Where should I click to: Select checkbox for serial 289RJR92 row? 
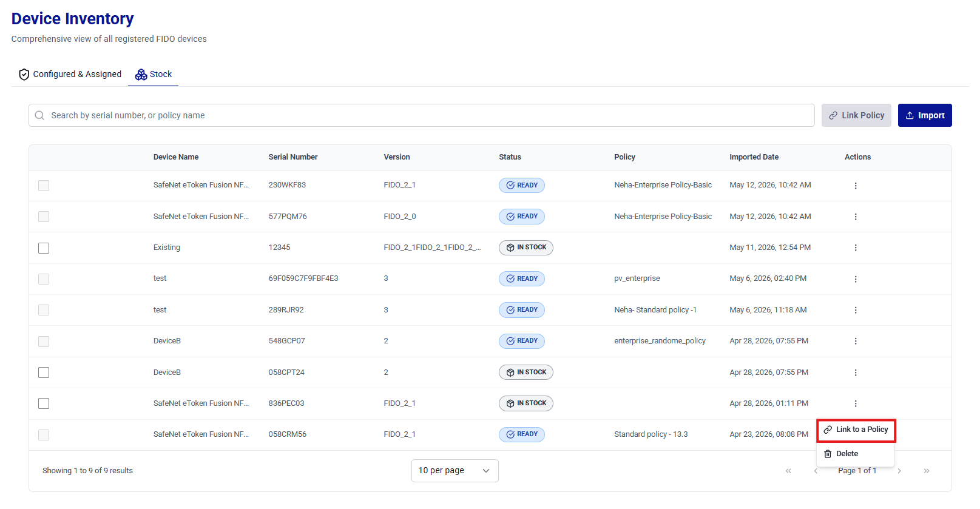pos(44,310)
